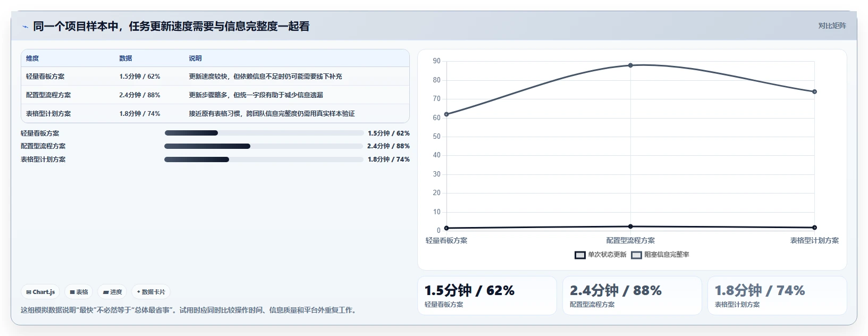
Task: Click the 2.4分钟 / 88% progress bar value
Action: [x=389, y=146]
